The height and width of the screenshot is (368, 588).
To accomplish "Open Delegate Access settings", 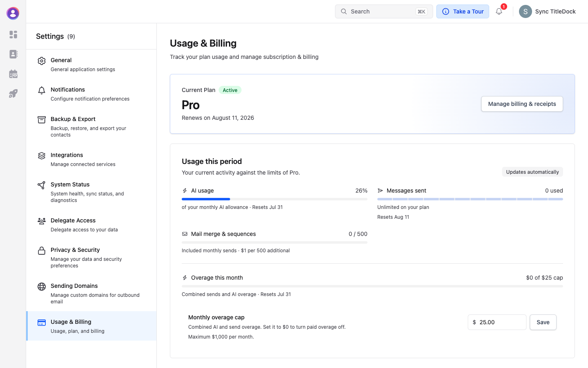I will (x=91, y=224).
